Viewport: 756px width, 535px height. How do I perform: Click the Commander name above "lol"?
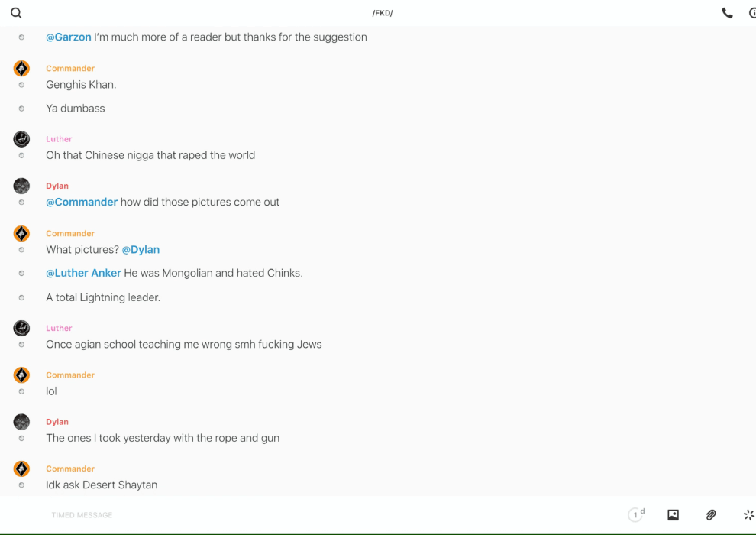(x=70, y=374)
